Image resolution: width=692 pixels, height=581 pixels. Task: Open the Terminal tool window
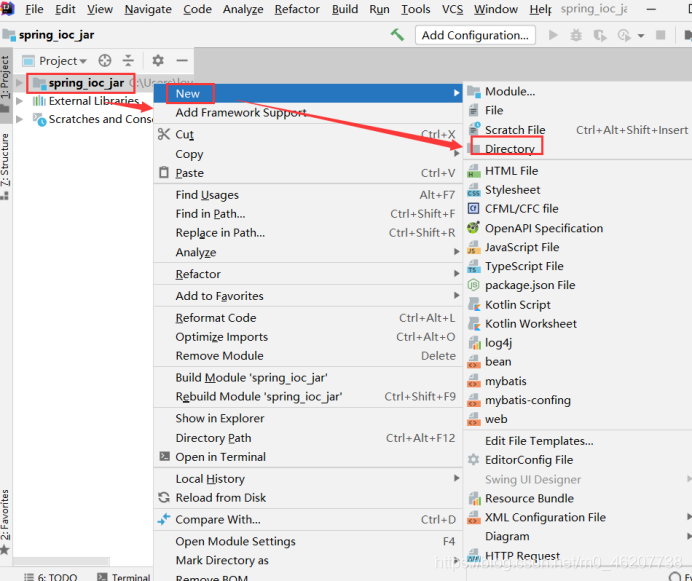point(124,577)
